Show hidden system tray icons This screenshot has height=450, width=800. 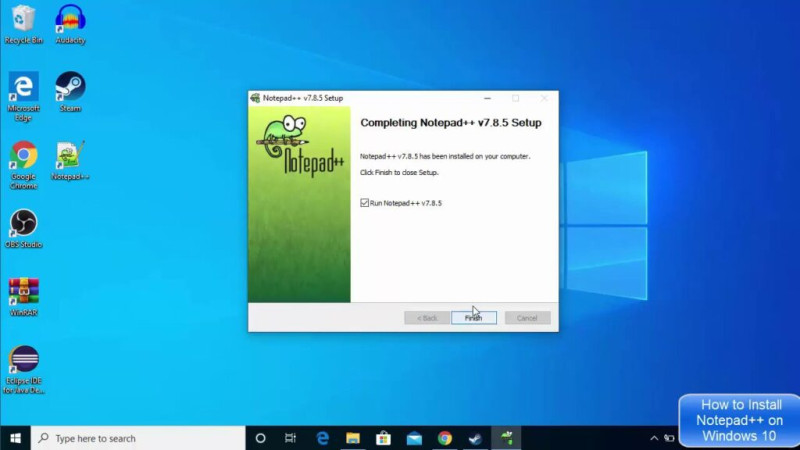654,438
